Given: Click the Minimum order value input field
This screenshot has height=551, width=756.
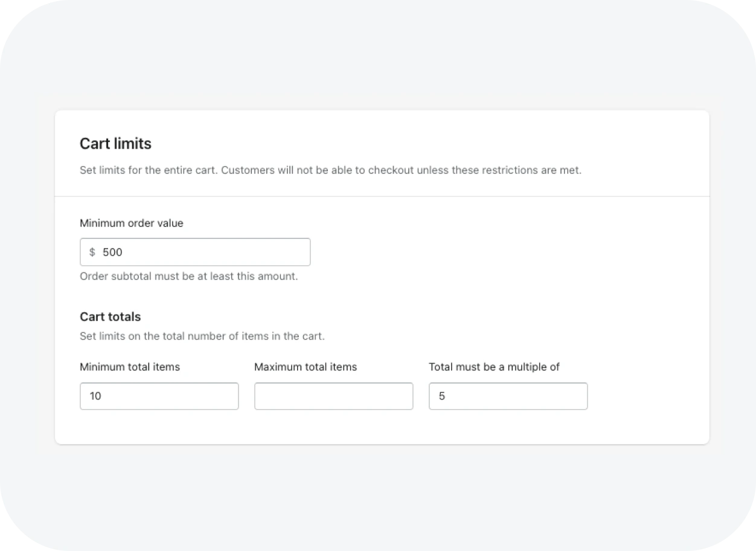Looking at the screenshot, I should pyautogui.click(x=195, y=252).
